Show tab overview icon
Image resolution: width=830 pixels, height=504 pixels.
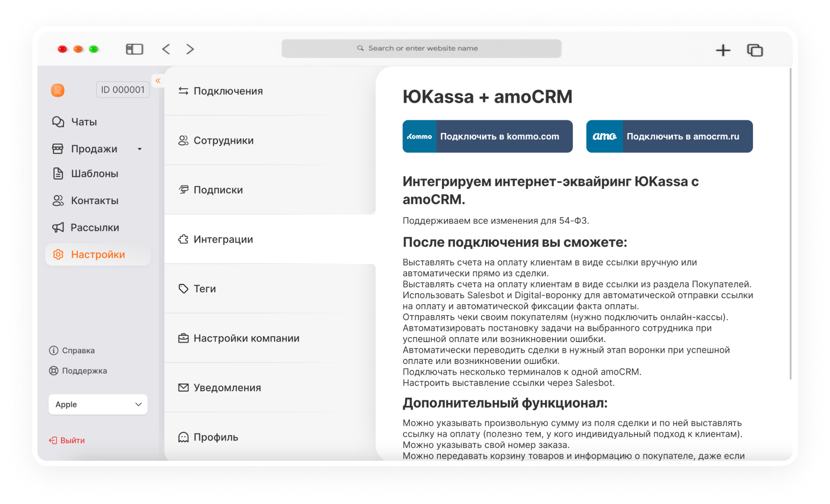coord(755,50)
